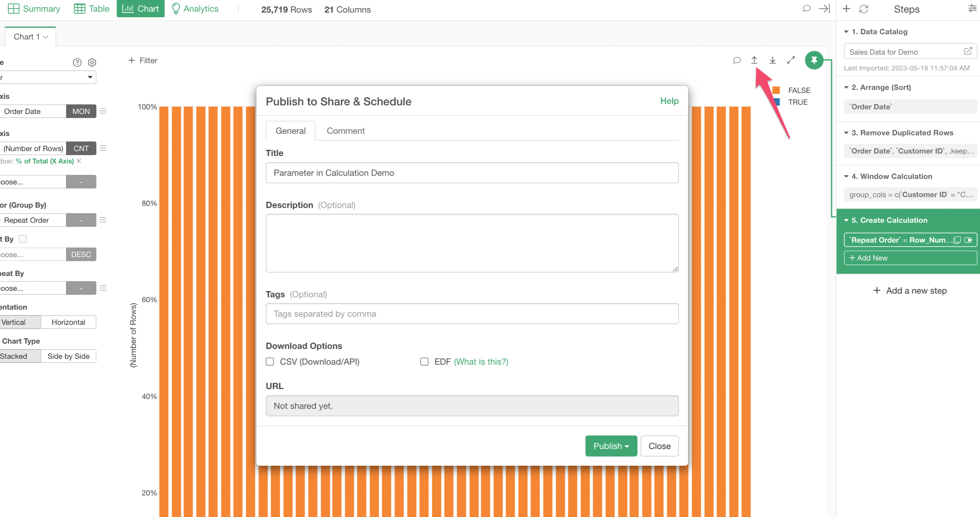Toggle the Repeat Order calculation eye visibility

pyautogui.click(x=968, y=240)
